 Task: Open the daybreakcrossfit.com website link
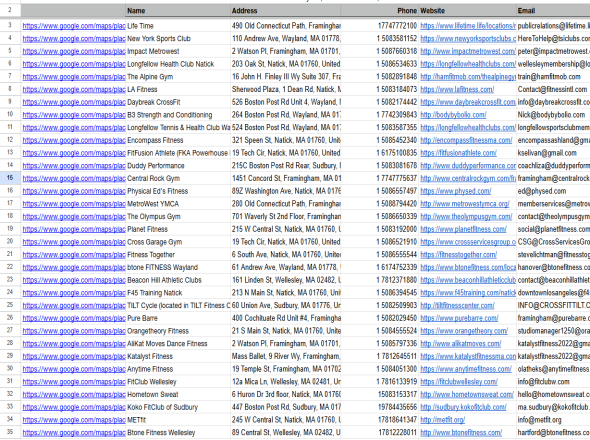pos(468,102)
